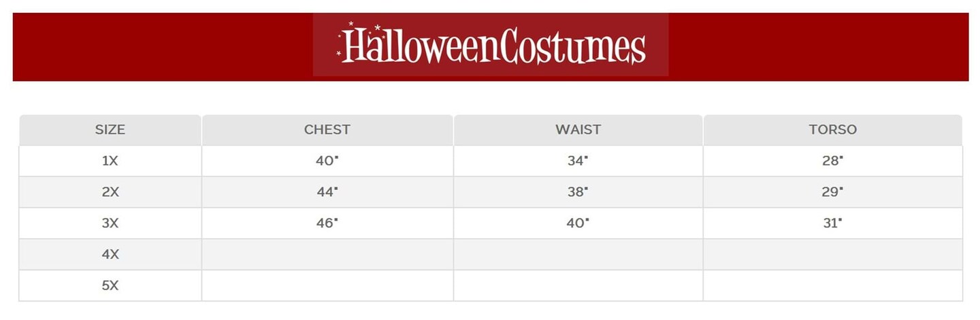Image resolution: width=980 pixels, height=320 pixels.
Task: Click the 3X waist value 40"
Action: pos(578,223)
